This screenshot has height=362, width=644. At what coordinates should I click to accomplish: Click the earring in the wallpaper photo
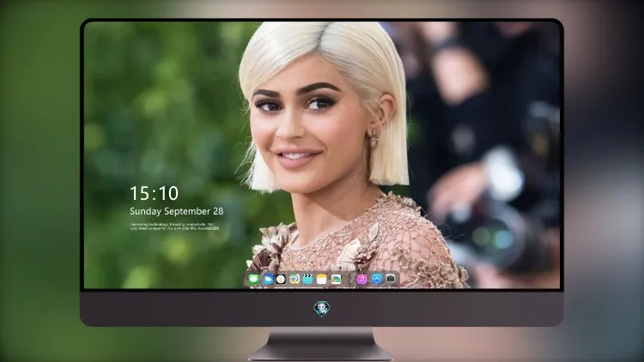[374, 139]
